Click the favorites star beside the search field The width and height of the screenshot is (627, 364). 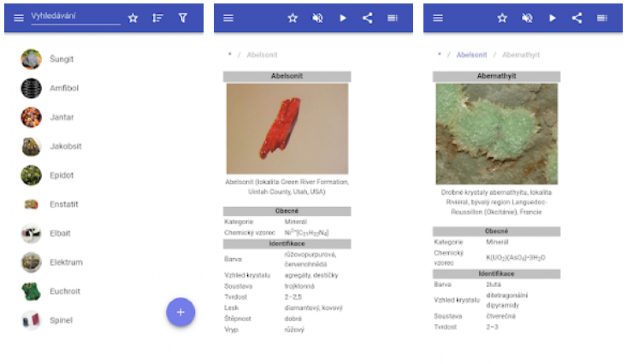click(133, 18)
